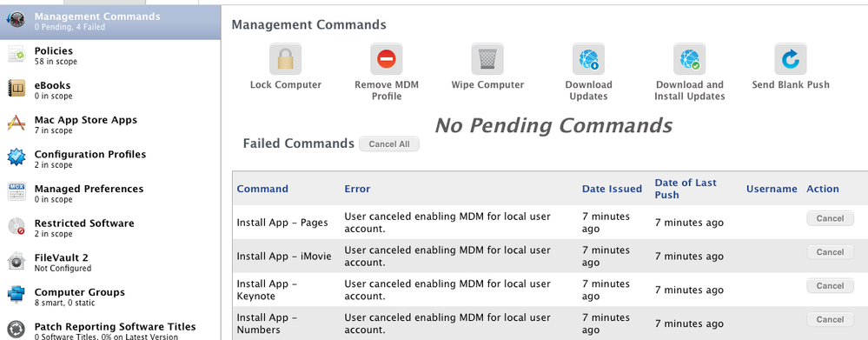868x340 pixels.
Task: Click the Download Updates globe icon
Action: pos(588,59)
